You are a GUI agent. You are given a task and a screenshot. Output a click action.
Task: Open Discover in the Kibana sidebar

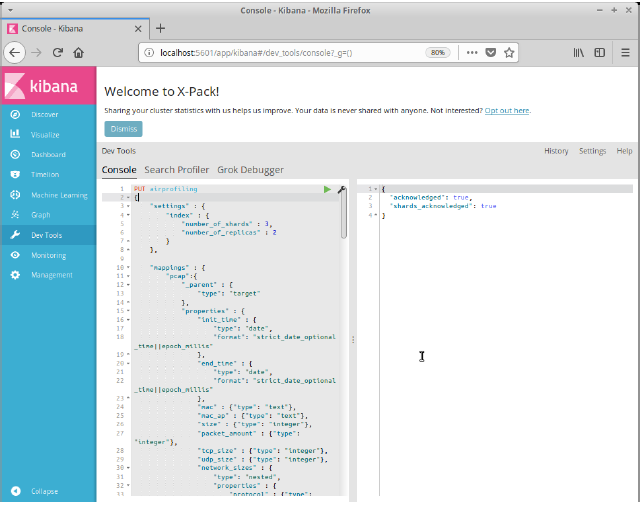tap(44, 115)
